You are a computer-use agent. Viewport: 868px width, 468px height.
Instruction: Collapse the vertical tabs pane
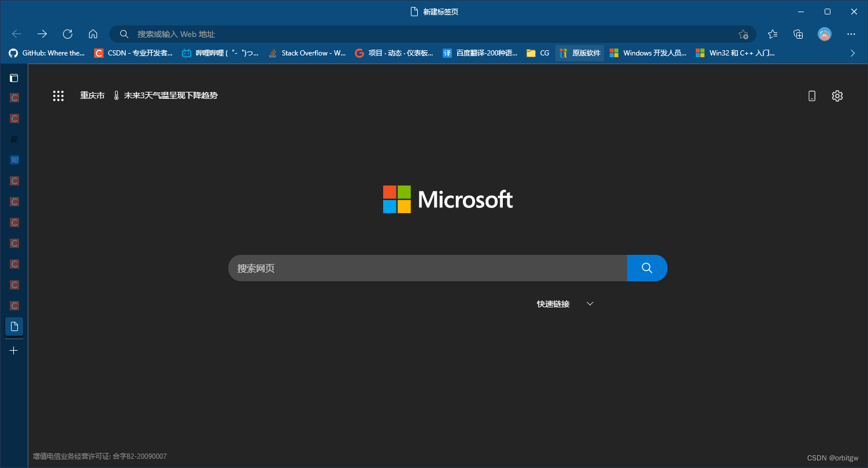[14, 77]
